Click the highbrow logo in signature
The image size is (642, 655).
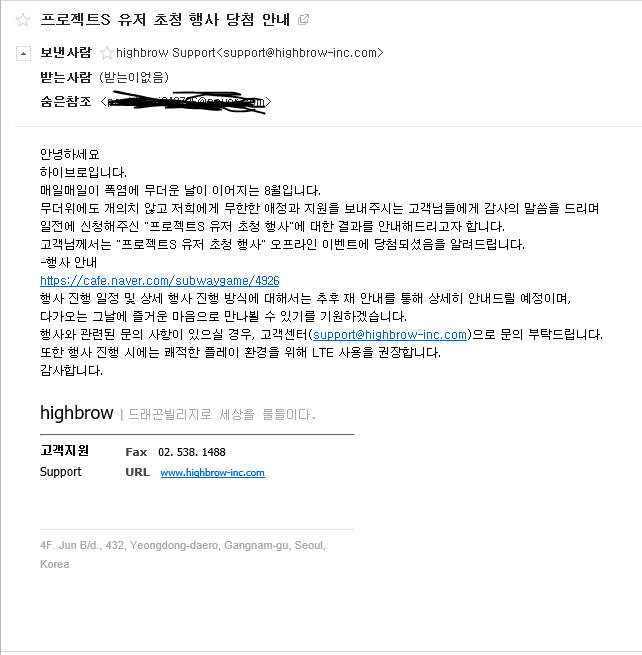(x=76, y=413)
